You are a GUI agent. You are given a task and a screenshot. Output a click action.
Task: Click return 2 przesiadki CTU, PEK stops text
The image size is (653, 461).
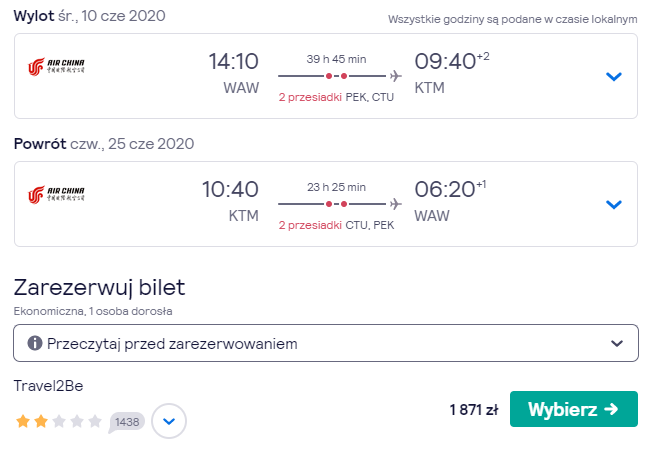pyautogui.click(x=336, y=225)
